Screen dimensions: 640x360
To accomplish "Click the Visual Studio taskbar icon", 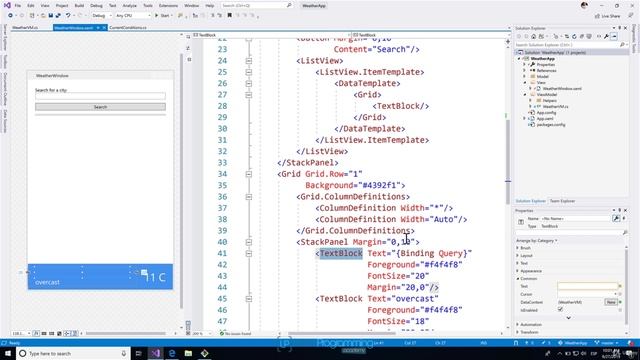I will (156, 353).
